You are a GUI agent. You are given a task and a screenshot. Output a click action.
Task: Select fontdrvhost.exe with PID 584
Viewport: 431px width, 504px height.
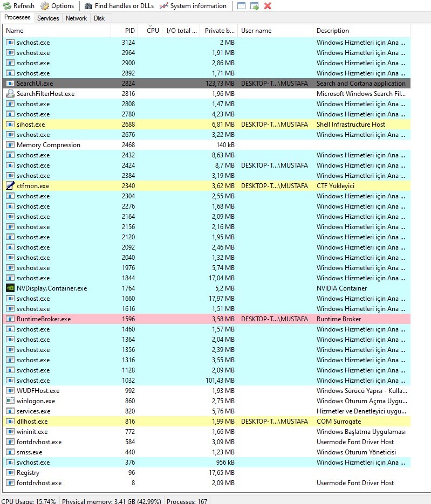click(39, 442)
